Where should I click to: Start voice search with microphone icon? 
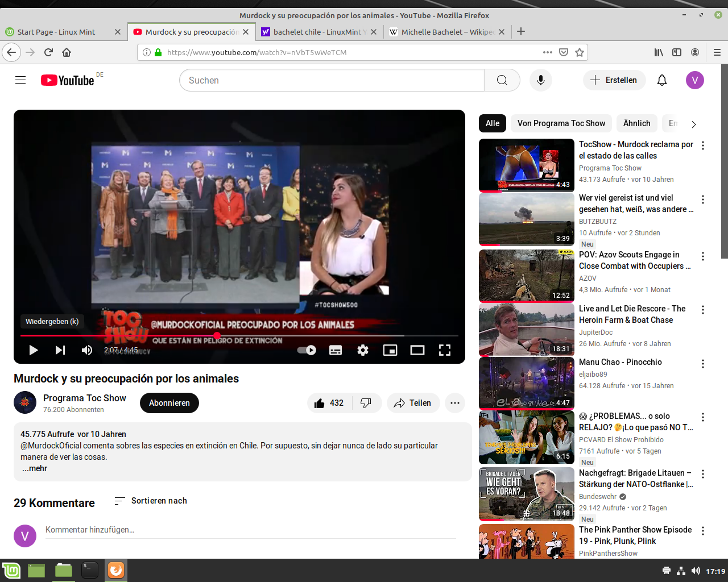coord(541,80)
